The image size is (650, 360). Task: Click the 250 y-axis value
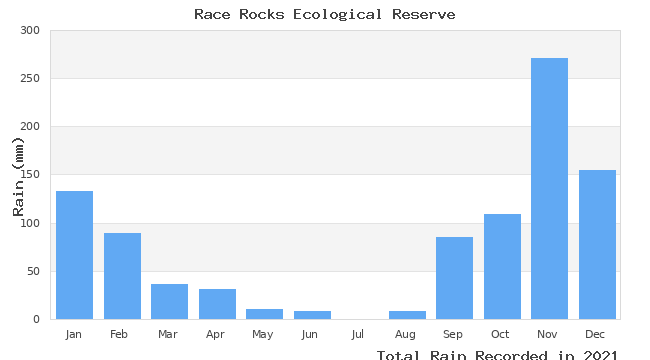(x=30, y=78)
